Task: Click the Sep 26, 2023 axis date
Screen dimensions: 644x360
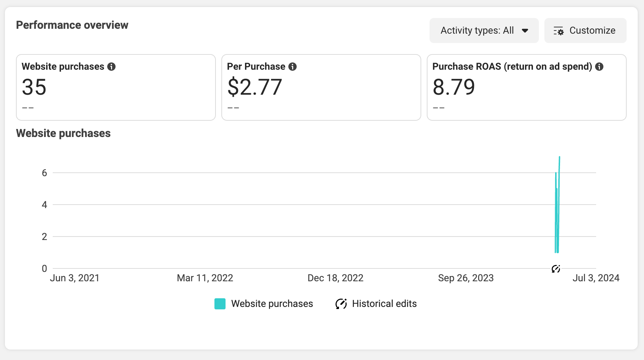Action: point(466,278)
